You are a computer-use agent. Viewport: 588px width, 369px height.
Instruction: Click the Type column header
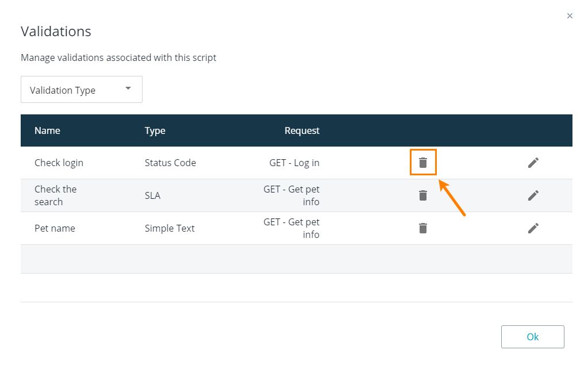click(155, 130)
